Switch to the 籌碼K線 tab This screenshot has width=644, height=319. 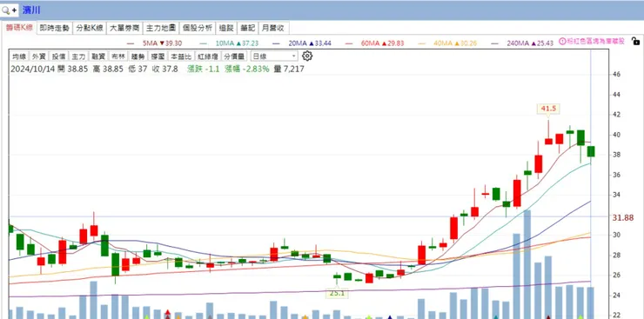click(x=19, y=28)
